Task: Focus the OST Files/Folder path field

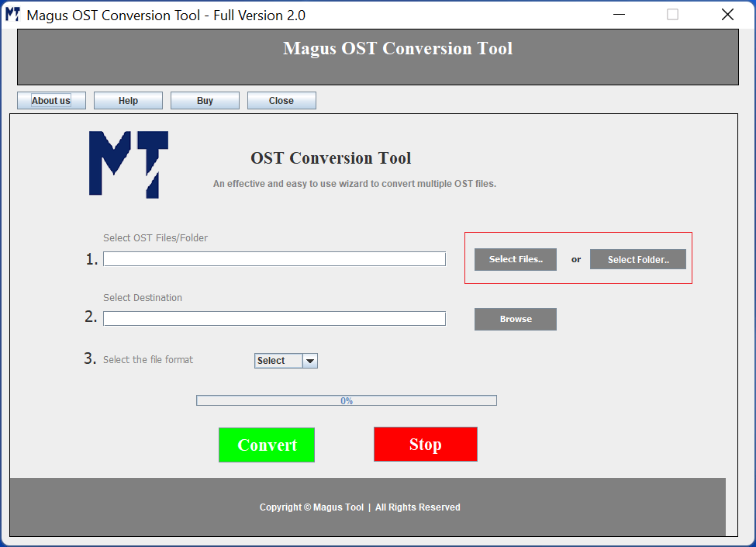Action: tap(274, 259)
